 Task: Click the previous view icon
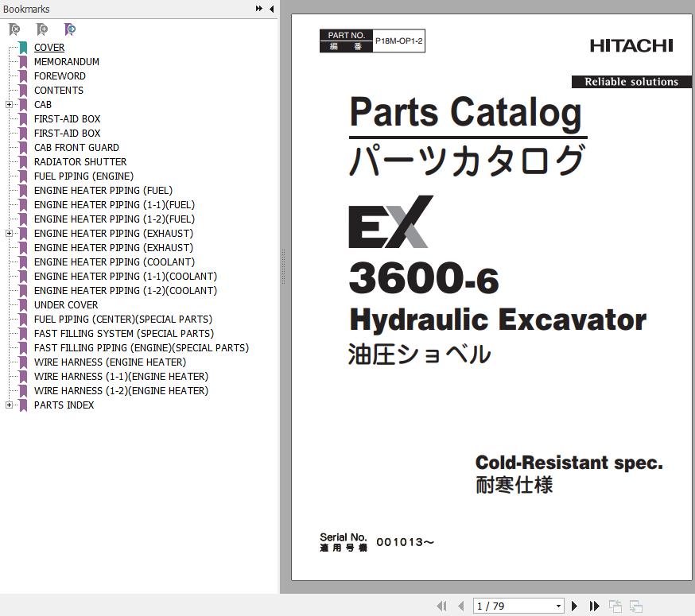tap(615, 606)
